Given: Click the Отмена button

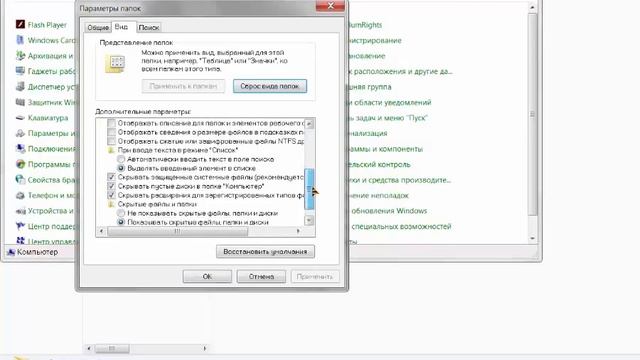Looking at the screenshot, I should [x=261, y=276].
